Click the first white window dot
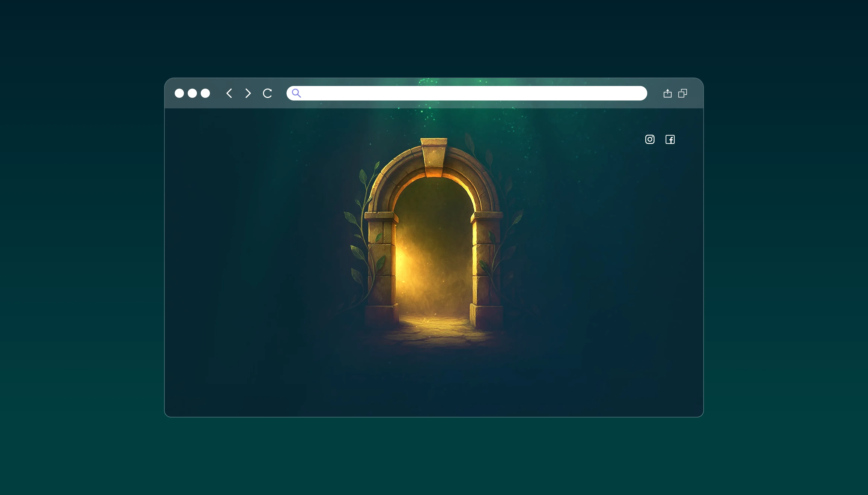Viewport: 868px width, 495px height. 179,93
